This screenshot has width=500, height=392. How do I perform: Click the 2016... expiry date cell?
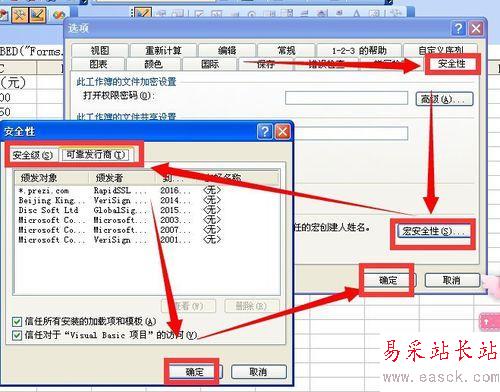point(175,190)
